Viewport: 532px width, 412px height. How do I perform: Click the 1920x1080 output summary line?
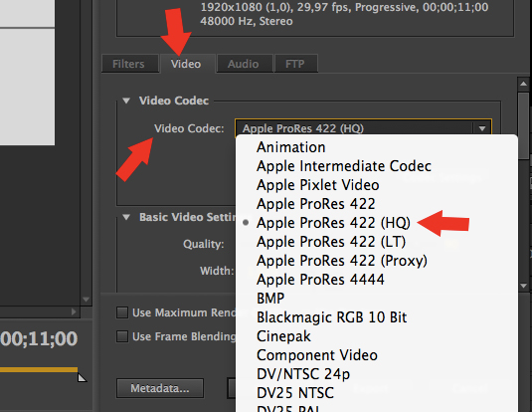click(344, 7)
